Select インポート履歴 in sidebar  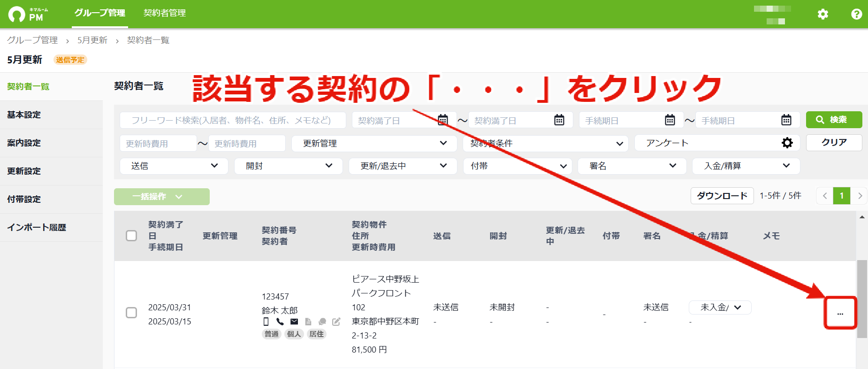click(51, 227)
